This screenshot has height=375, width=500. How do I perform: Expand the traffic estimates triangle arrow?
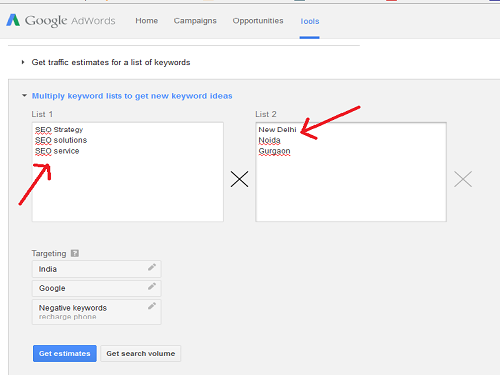click(23, 62)
